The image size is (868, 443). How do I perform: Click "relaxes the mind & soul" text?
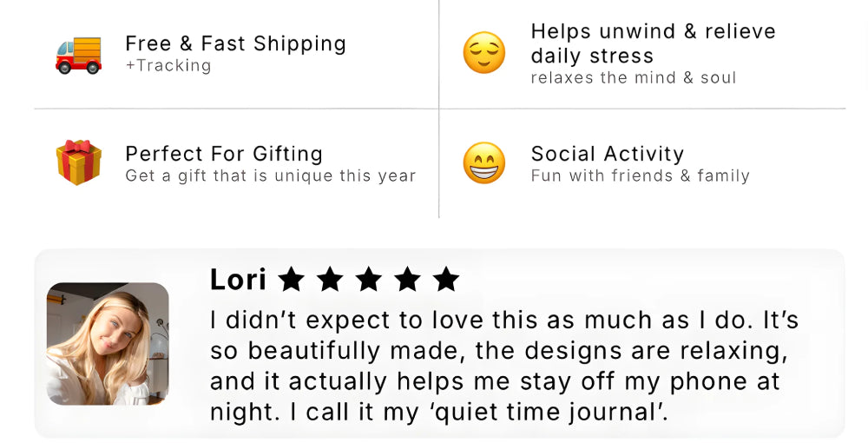click(634, 78)
